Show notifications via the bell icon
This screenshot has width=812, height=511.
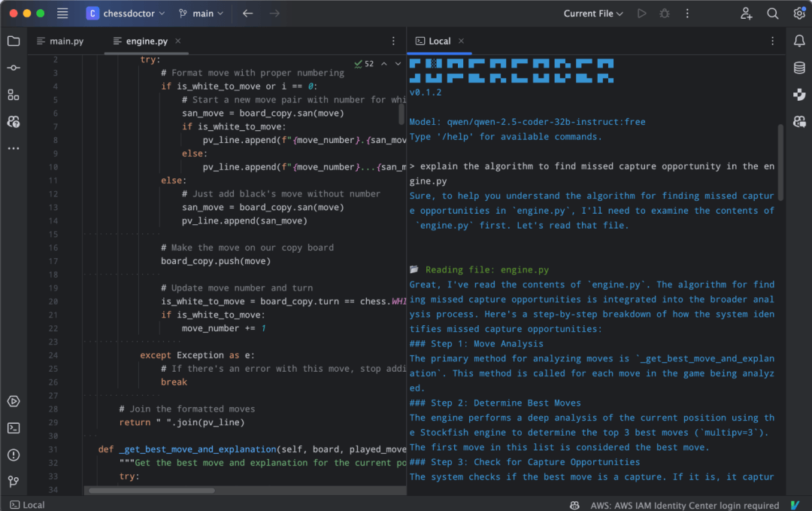pyautogui.click(x=799, y=41)
